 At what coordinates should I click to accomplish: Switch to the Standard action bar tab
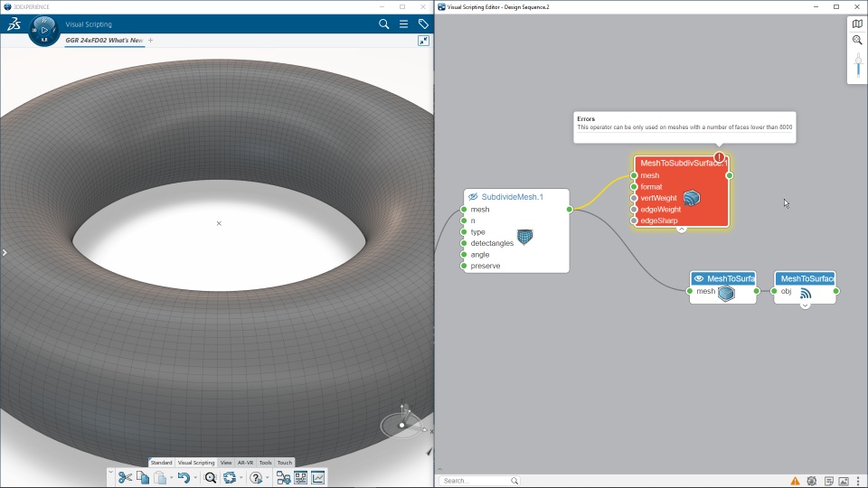[x=161, y=463]
